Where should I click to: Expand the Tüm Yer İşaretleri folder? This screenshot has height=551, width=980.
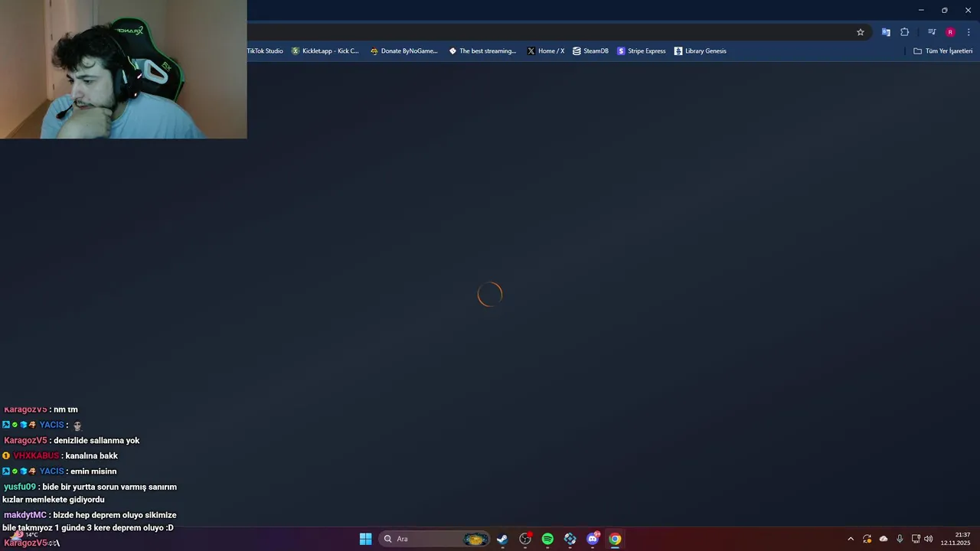tap(943, 51)
